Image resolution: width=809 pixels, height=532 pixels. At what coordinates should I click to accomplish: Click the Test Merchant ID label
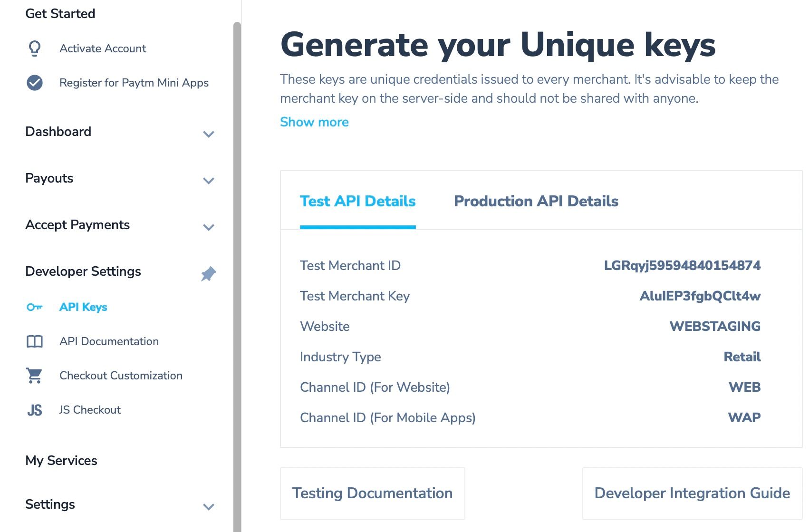[350, 265]
